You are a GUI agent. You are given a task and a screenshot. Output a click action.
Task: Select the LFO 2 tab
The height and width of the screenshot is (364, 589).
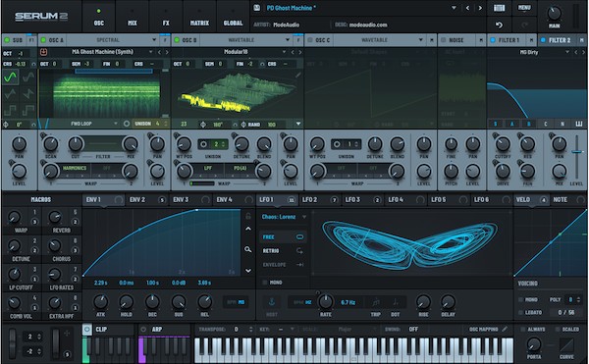coord(319,199)
